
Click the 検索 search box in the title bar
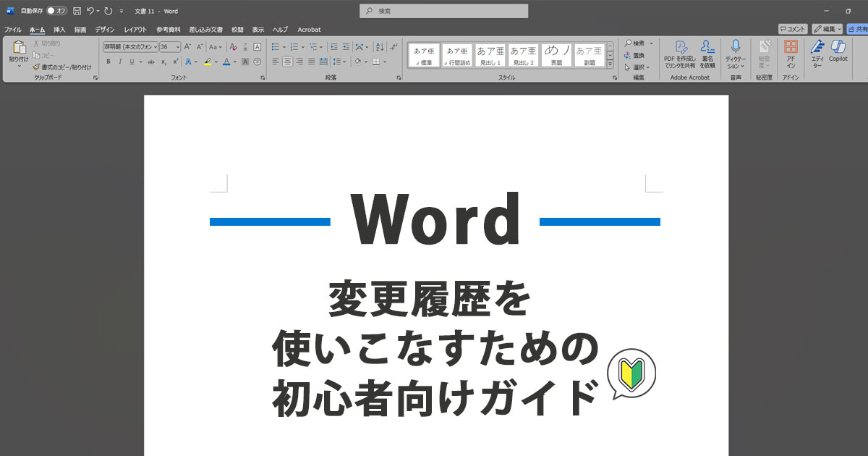point(443,11)
